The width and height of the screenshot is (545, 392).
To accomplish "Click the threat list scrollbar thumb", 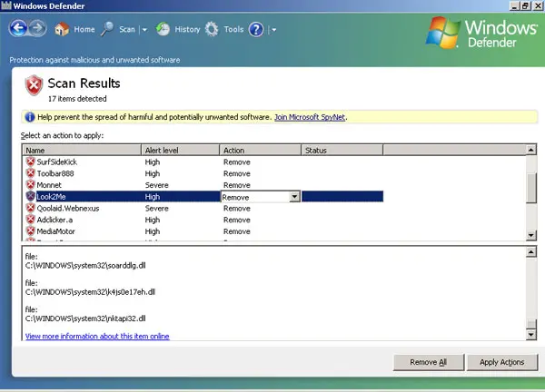I will (x=531, y=188).
